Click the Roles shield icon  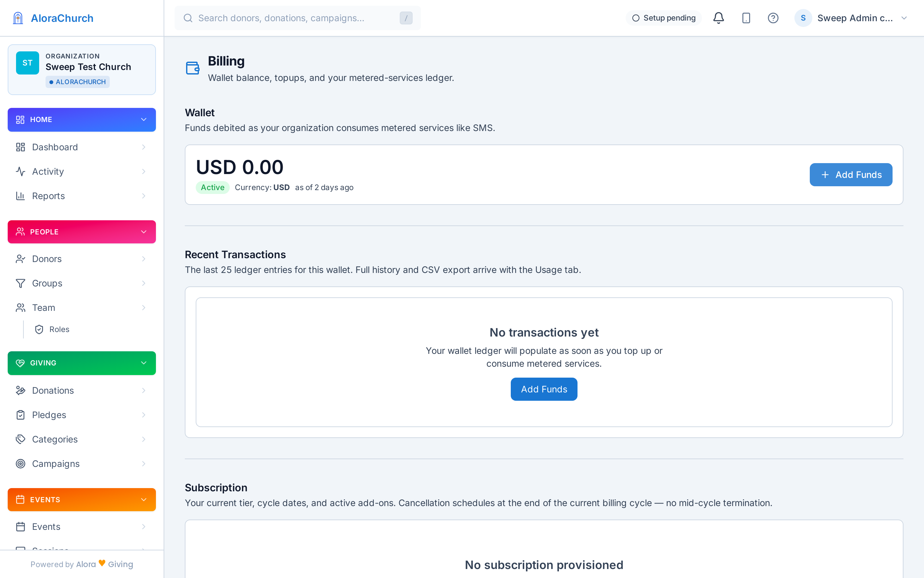[x=39, y=329]
